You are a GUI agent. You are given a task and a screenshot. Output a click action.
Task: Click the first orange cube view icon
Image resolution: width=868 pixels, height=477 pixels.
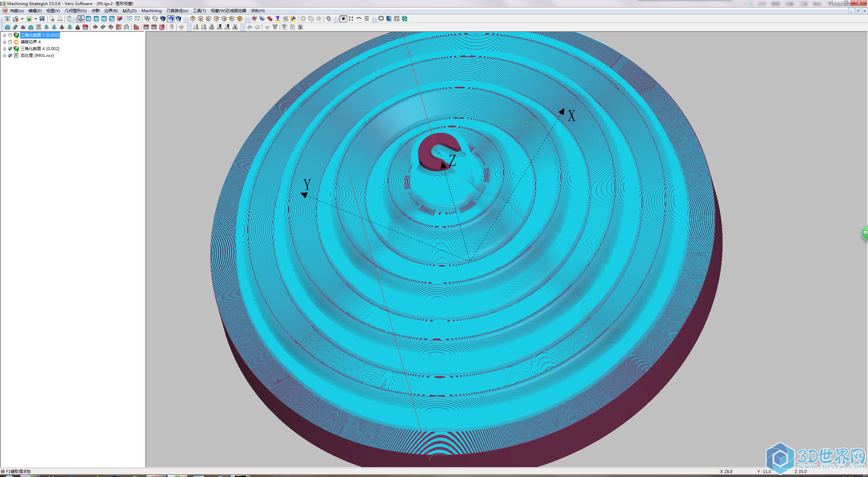[193, 19]
